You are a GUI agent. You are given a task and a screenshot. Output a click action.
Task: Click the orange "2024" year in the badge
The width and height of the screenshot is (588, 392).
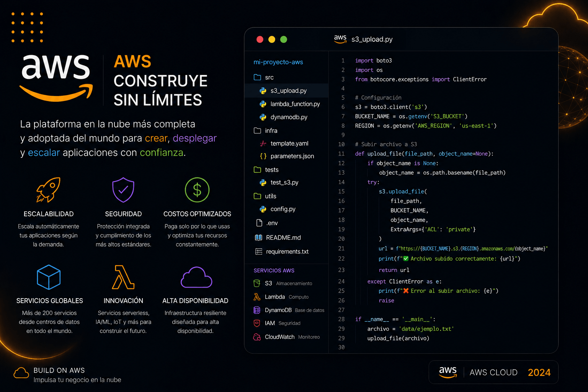coord(539,372)
